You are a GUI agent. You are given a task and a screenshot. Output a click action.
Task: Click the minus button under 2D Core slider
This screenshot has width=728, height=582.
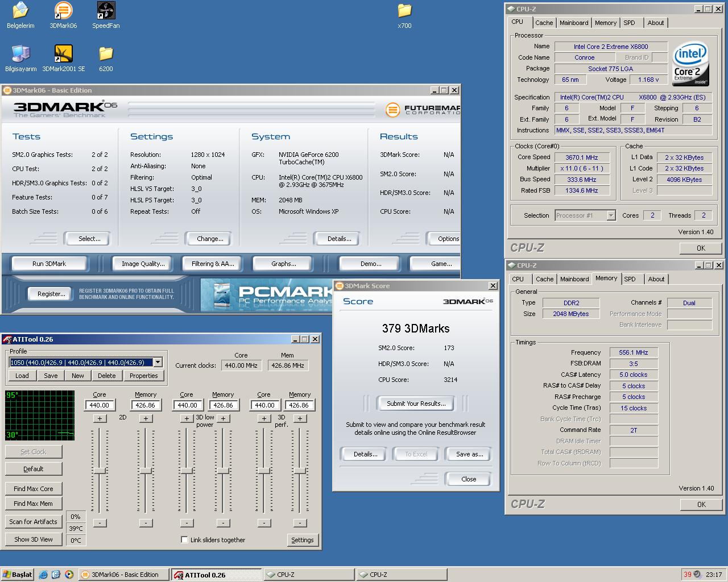[100, 522]
